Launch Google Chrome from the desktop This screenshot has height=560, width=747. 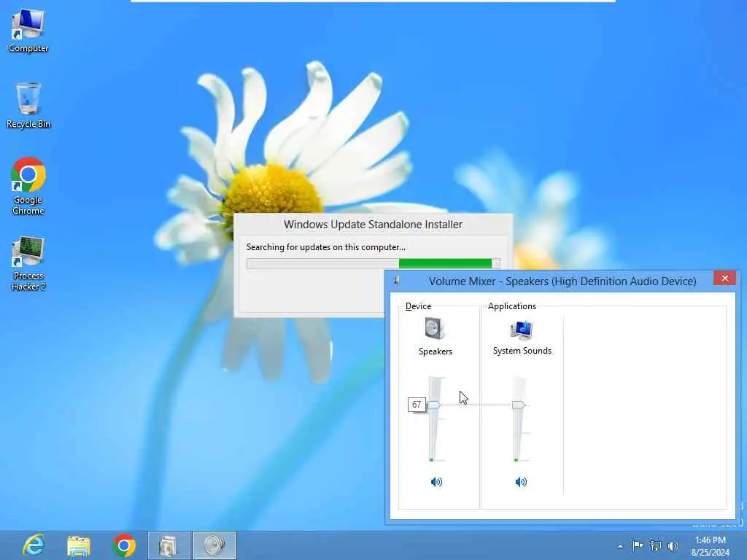pyautogui.click(x=28, y=186)
